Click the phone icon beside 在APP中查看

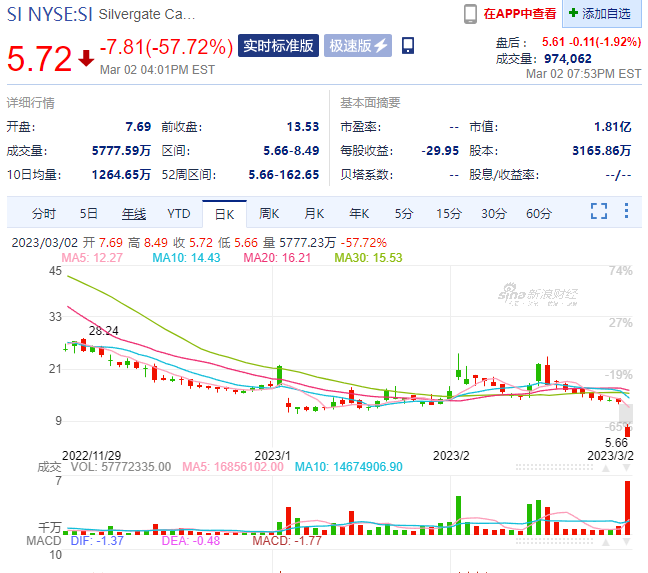click(470, 14)
